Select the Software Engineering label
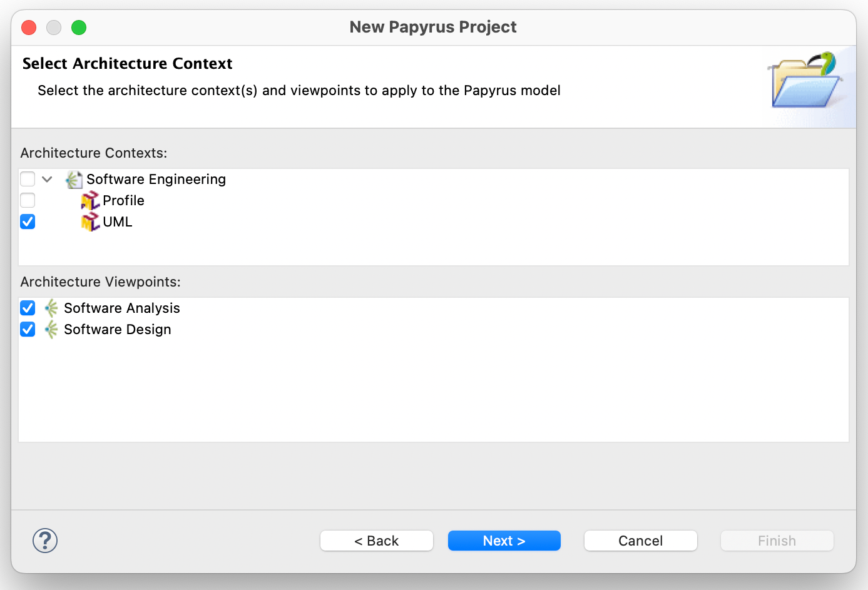Screen dimensions: 868x590 (156, 180)
